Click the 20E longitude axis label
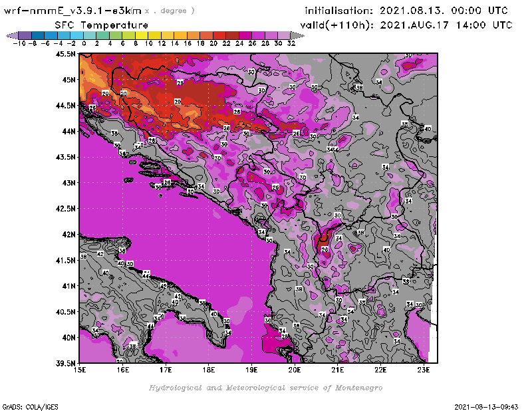This screenshot has width=532, height=411. pos(295,370)
